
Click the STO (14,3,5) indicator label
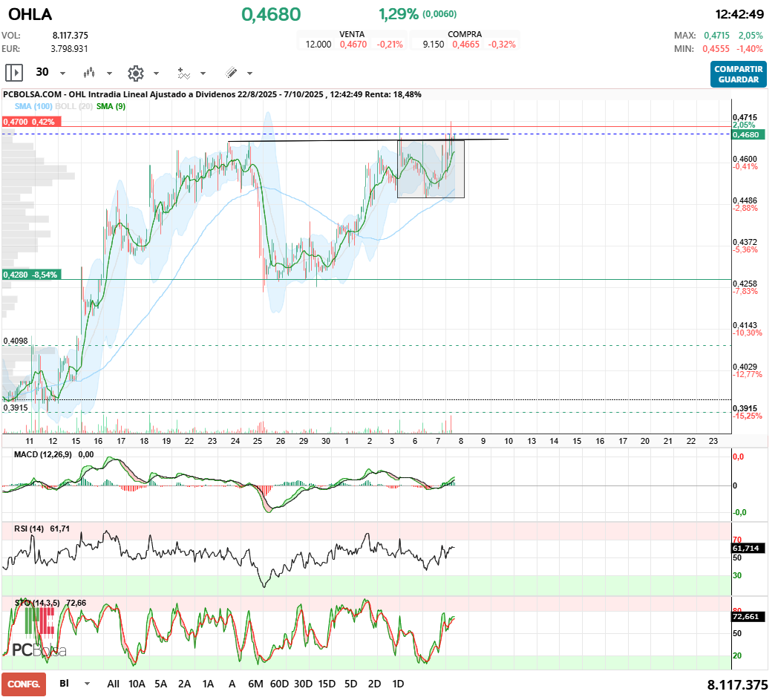coord(37,603)
